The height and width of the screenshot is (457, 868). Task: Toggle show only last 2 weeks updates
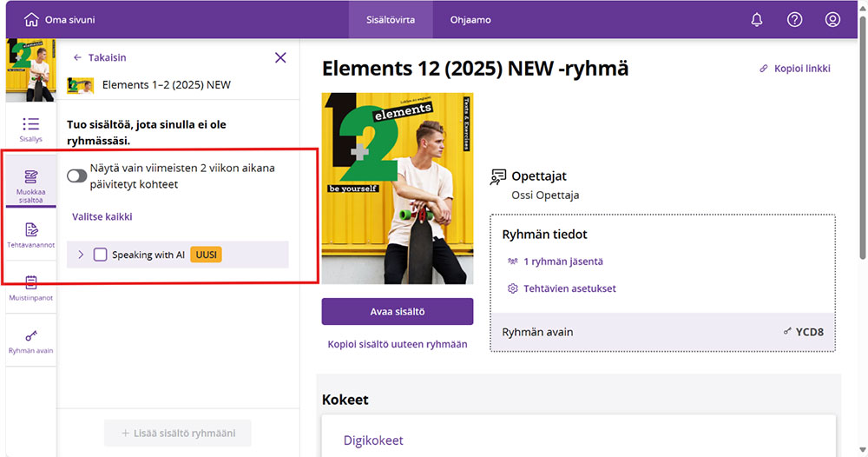click(77, 176)
